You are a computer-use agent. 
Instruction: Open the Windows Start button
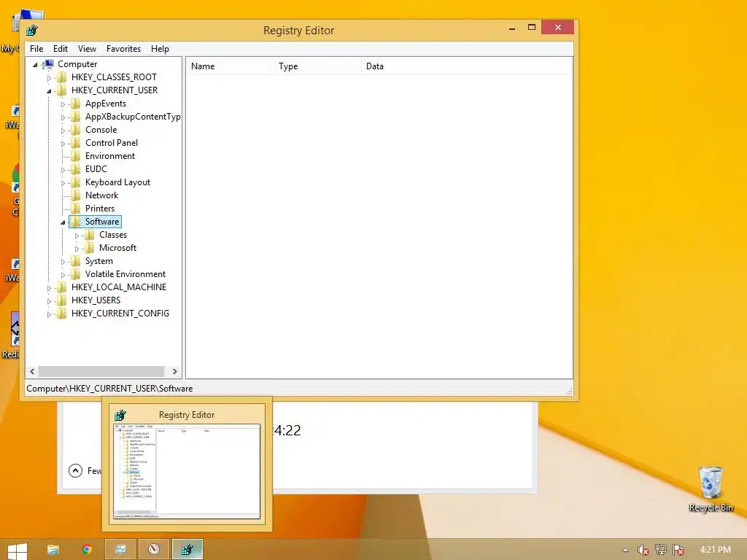coord(18,551)
